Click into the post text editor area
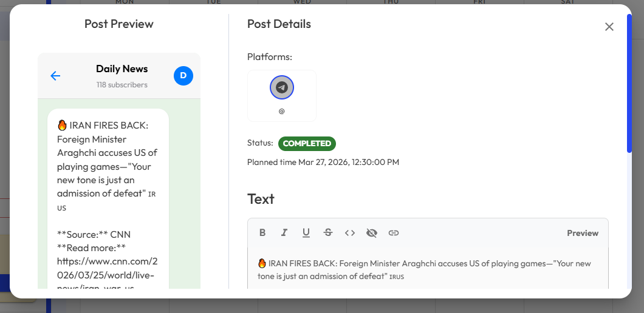The height and width of the screenshot is (313, 644). pos(428,269)
